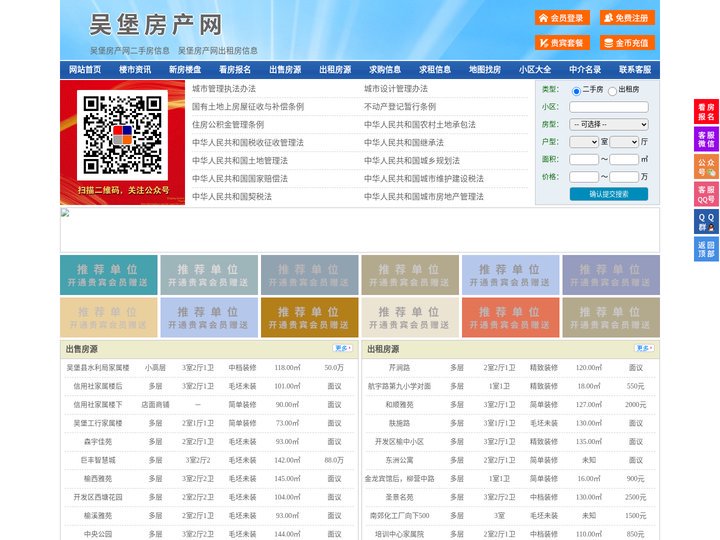Open the 和顺雅苑 rental listing
The height and width of the screenshot is (540, 720).
click(x=399, y=405)
